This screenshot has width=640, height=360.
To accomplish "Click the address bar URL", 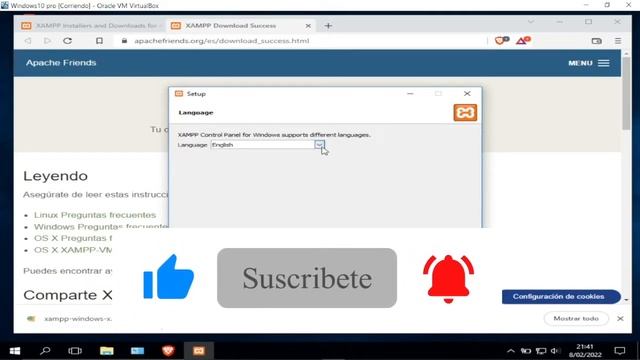I will [x=221, y=41].
